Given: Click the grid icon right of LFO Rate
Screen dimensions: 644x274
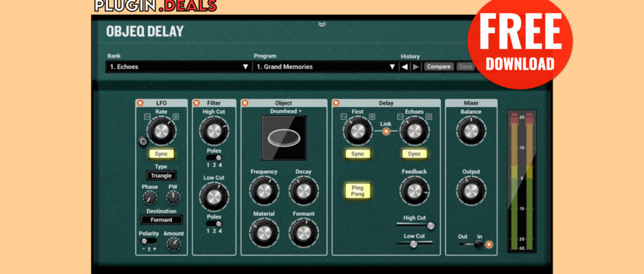Looking at the screenshot, I should tap(176, 116).
